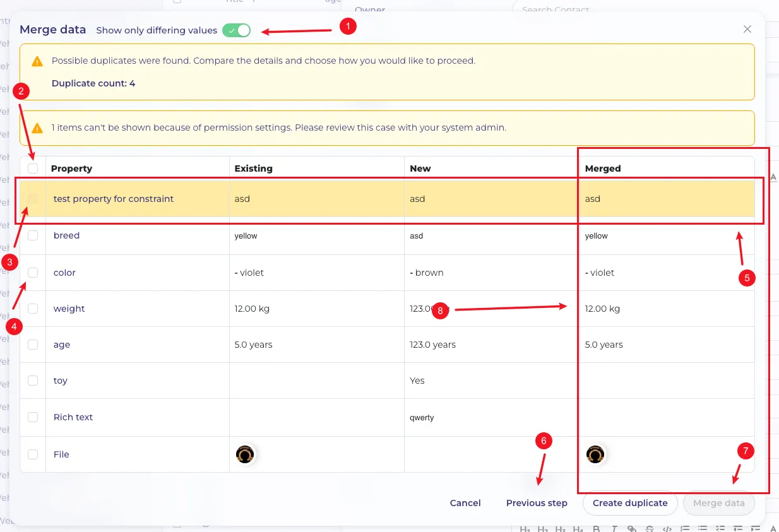The width and height of the screenshot is (779, 532).
Task: Select the 'test property for constraint' row label
Action: (114, 199)
